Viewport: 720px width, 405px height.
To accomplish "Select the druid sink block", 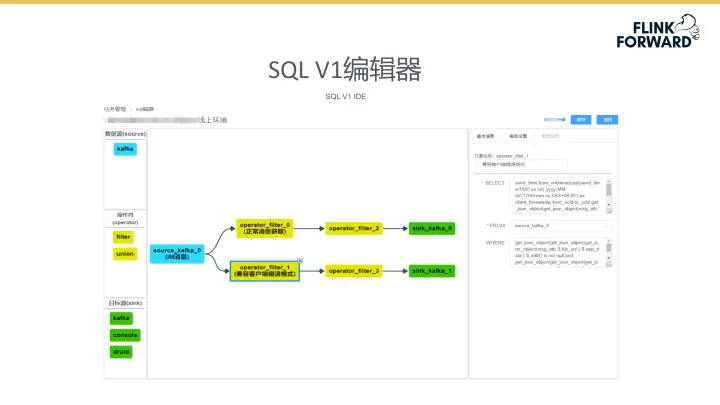I will pos(121,352).
